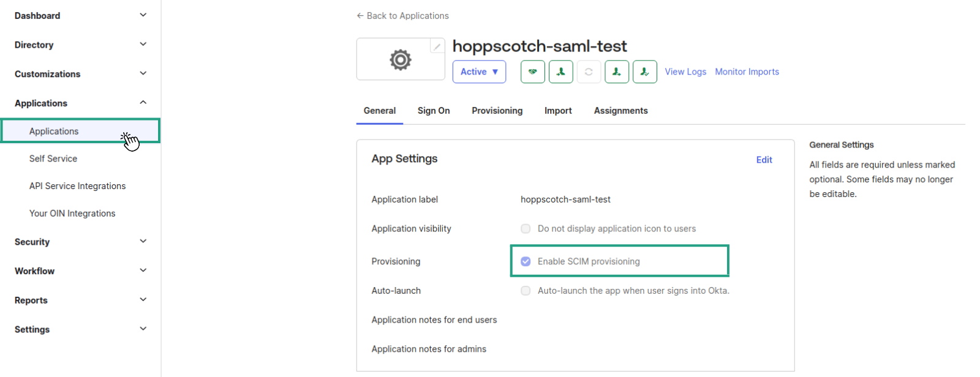Viewport: 980px width, 377px height.
Task: Select API Service Integrations in sidebar
Action: [x=78, y=186]
